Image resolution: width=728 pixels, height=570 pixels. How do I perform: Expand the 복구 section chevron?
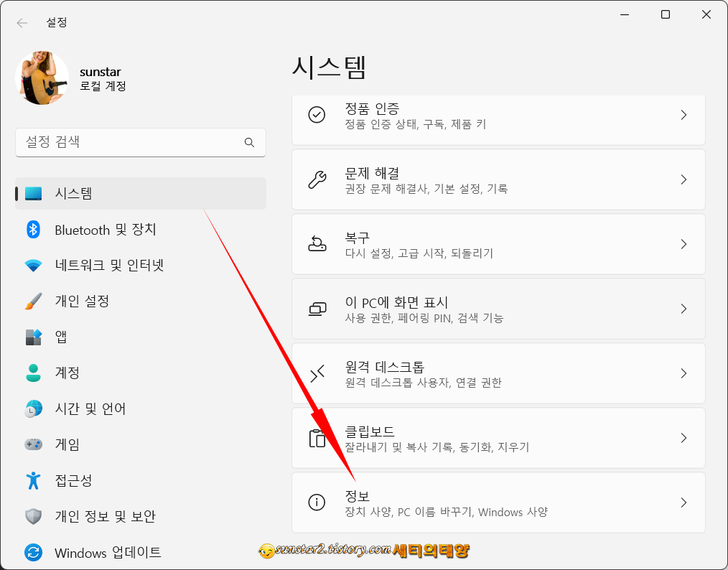coord(683,244)
